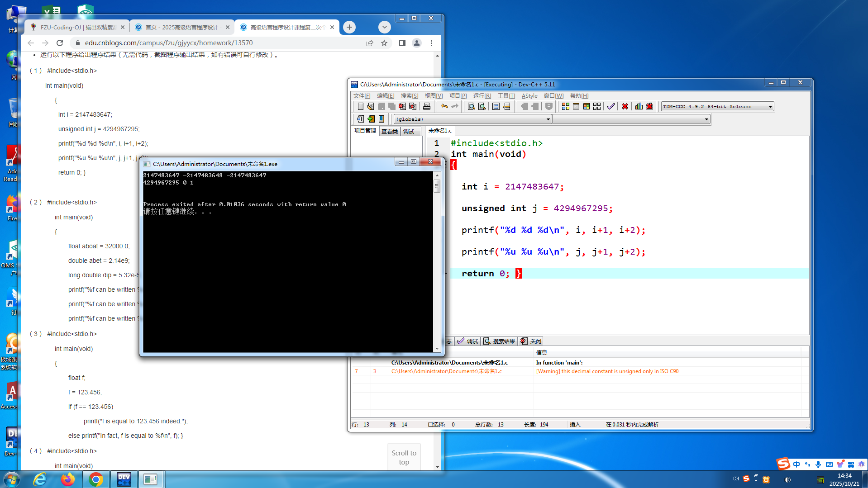Image resolution: width=868 pixels, height=488 pixels.
Task: Click the green-plus Insert icon in second toolbar
Action: tap(371, 119)
